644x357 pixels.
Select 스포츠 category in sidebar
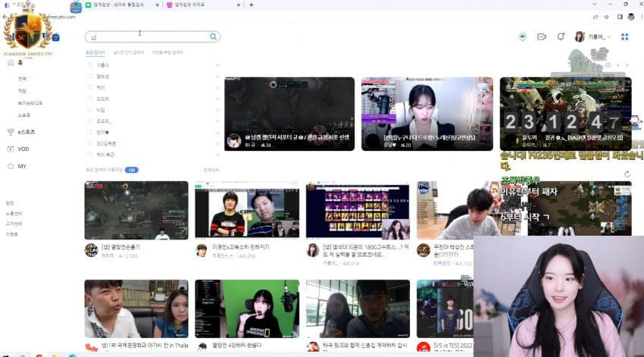[x=24, y=115]
